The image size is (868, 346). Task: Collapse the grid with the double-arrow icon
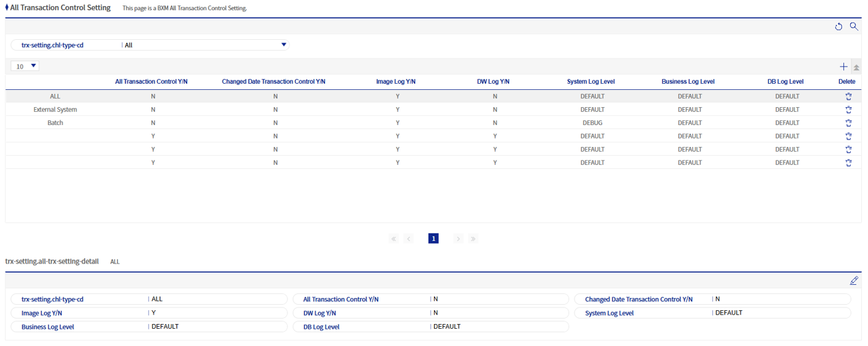coord(856,67)
